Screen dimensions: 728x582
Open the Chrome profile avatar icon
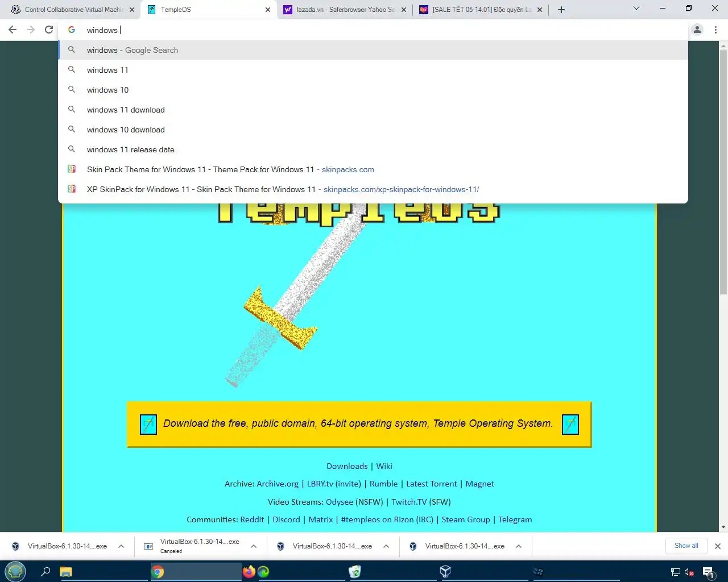697,30
